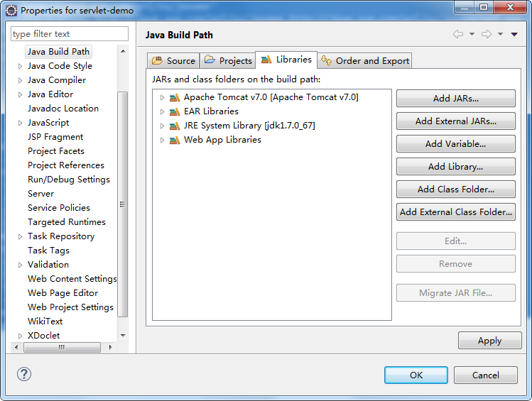
Task: Expand the JRE System Library node
Action: [x=162, y=126]
